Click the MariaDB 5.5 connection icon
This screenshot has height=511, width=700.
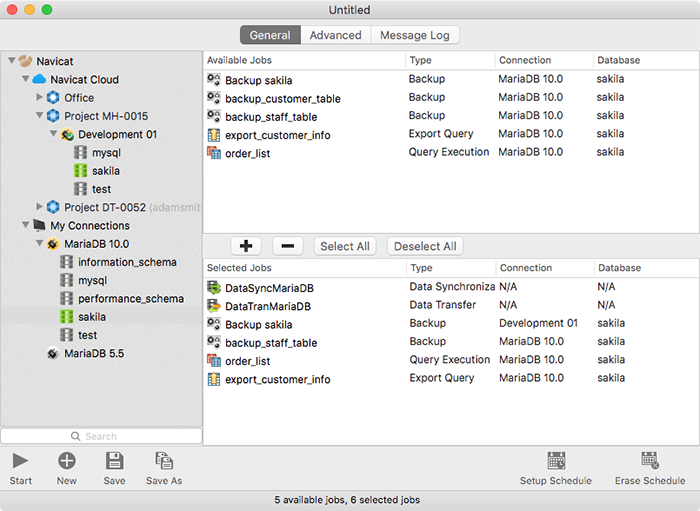click(x=53, y=353)
